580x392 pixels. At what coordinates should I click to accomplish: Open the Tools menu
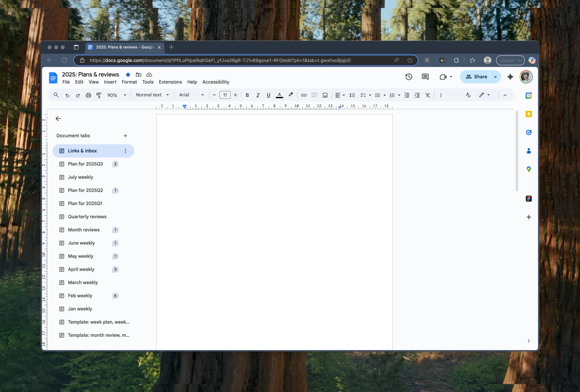point(148,82)
